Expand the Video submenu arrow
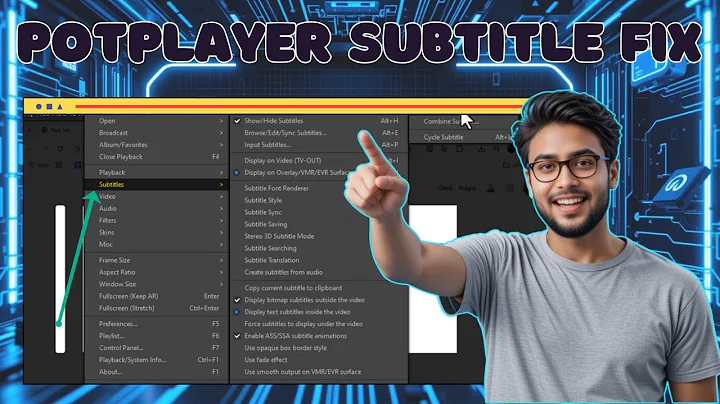Viewport: 720px width, 404px height. tap(221, 196)
